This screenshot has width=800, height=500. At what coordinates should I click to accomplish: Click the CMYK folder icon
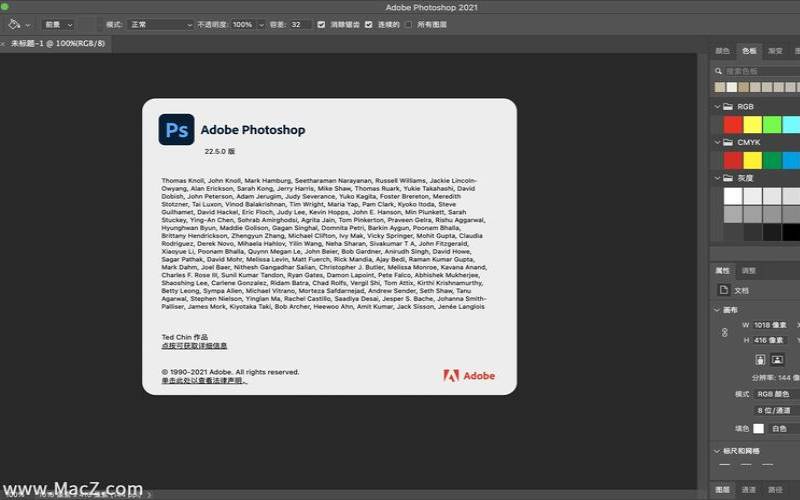[728, 142]
